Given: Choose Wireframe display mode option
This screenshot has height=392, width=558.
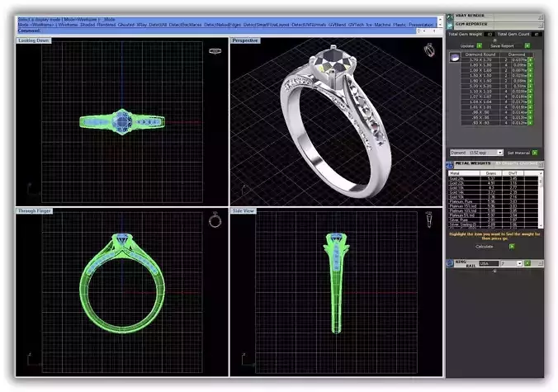Looking at the screenshot, I should [x=68, y=25].
